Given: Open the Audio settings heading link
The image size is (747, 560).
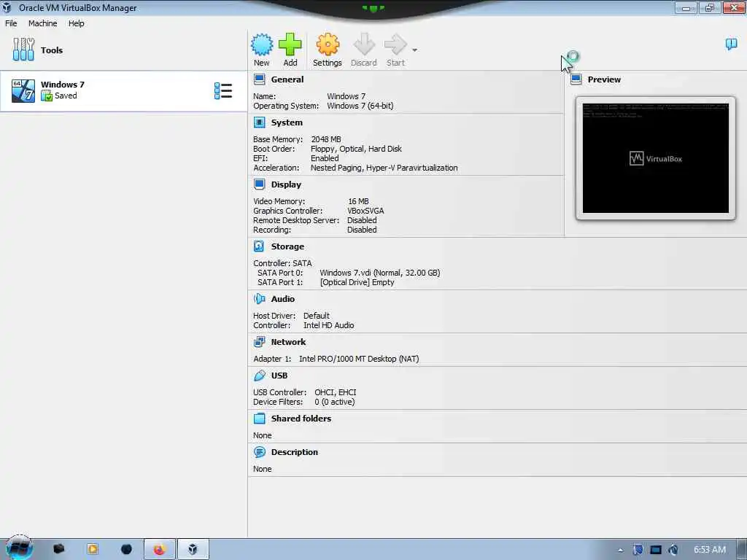Looking at the screenshot, I should 283,299.
